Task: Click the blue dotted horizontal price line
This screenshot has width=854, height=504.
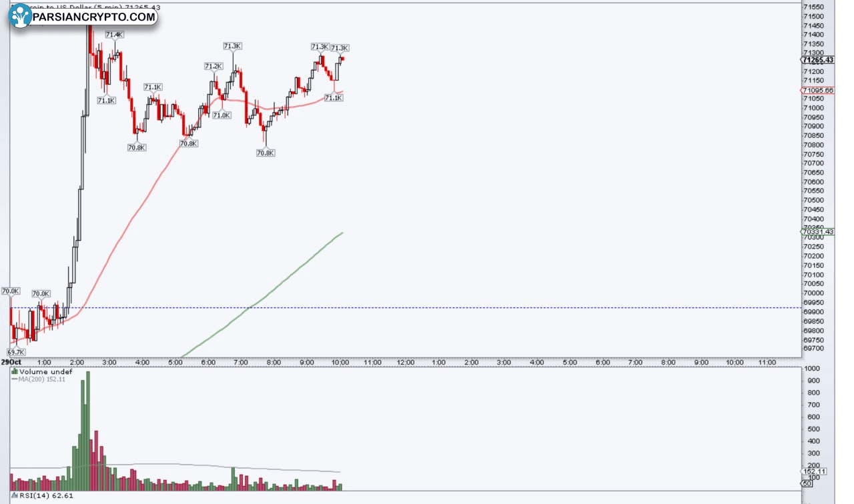Action: point(405,308)
